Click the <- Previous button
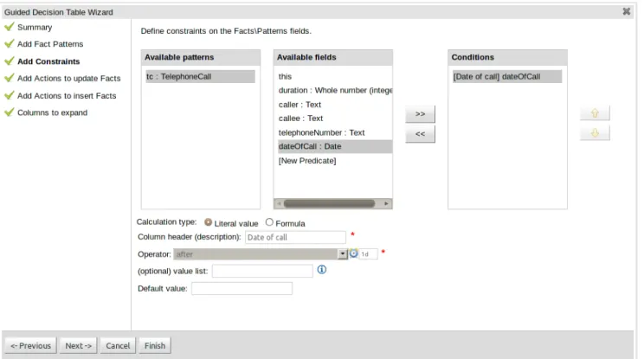Viewport: 644px width, 359px height. coord(31,345)
